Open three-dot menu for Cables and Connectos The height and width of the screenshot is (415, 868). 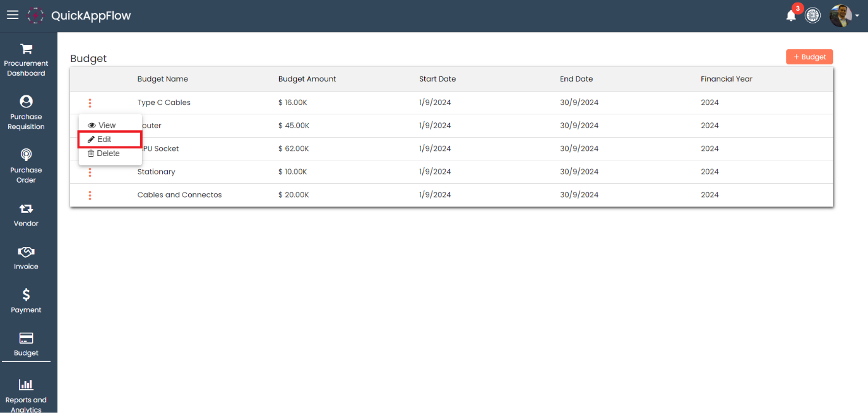pos(90,195)
